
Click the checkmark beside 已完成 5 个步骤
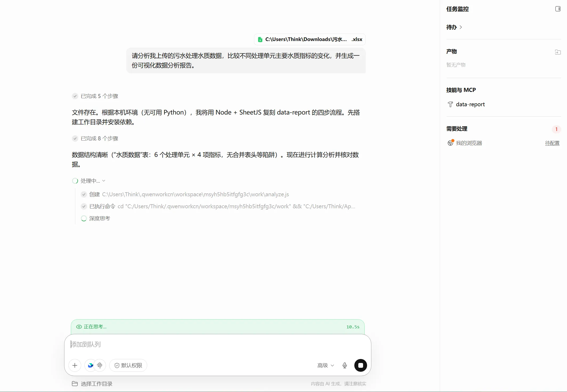[75, 96]
